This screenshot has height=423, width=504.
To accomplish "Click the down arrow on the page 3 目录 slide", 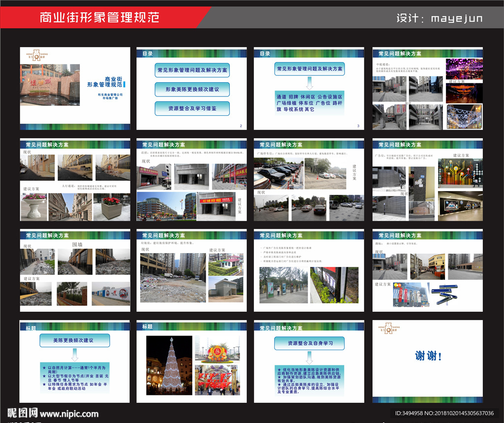I will click(x=309, y=83).
